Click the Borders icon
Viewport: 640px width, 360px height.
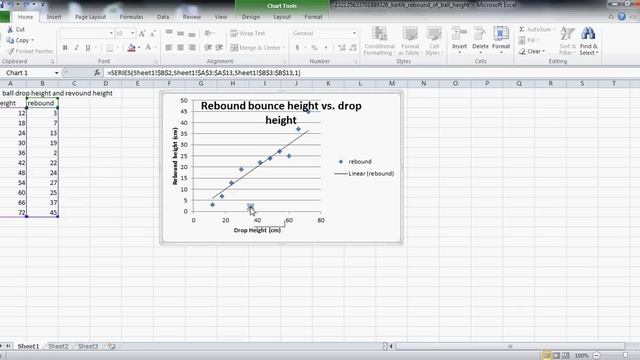pos(109,48)
